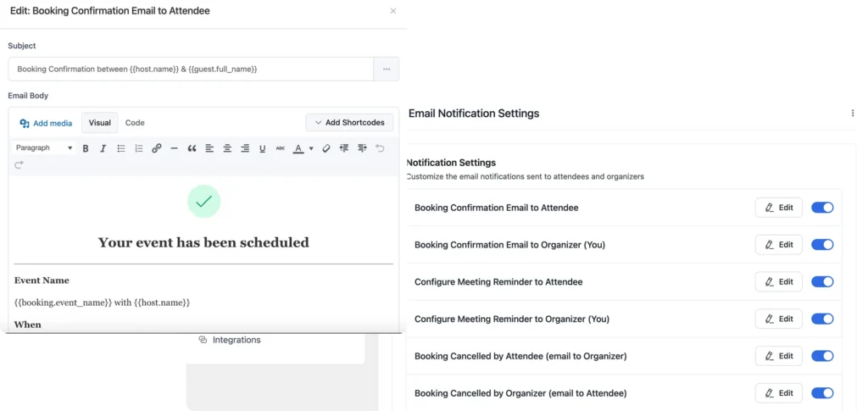Edit Configure Meeting Reminder to Attendee
868x411 pixels.
778,281
